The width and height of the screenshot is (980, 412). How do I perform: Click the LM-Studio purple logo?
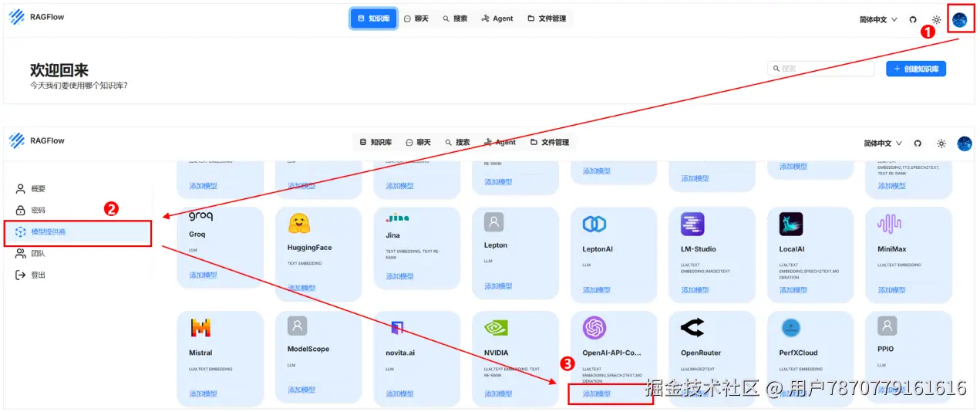(692, 225)
